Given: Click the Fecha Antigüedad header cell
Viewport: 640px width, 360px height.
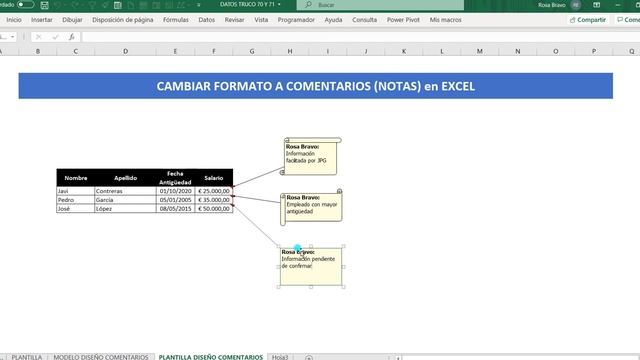Looking at the screenshot, I should click(x=176, y=178).
